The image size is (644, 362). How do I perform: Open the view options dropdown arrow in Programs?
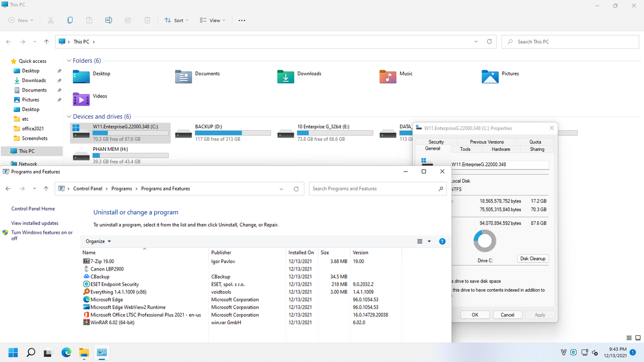(x=429, y=241)
